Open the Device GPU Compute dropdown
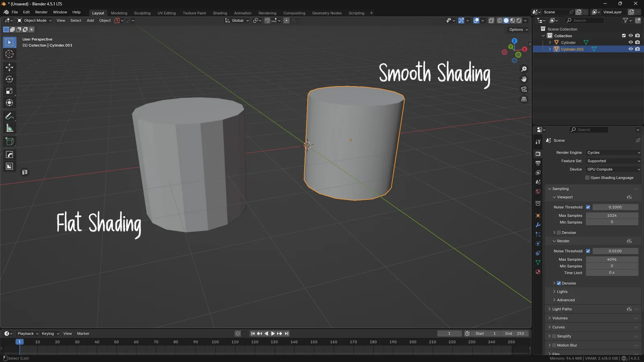Screen dimensions: 644x362 pyautogui.click(x=613, y=169)
